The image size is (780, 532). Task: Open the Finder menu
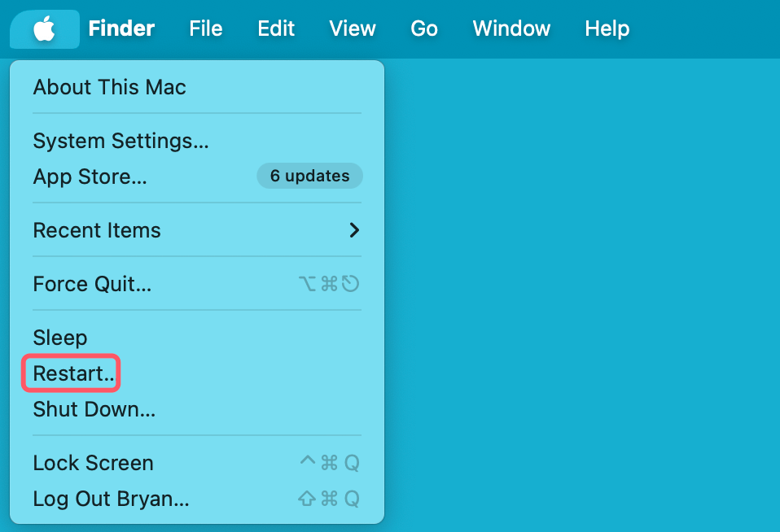pyautogui.click(x=121, y=28)
